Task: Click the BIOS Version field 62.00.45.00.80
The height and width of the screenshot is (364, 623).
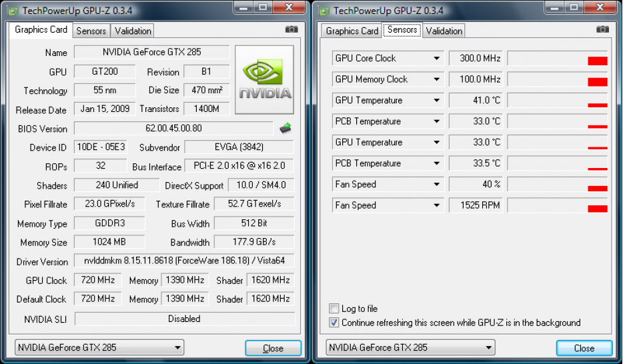Action: [173, 128]
